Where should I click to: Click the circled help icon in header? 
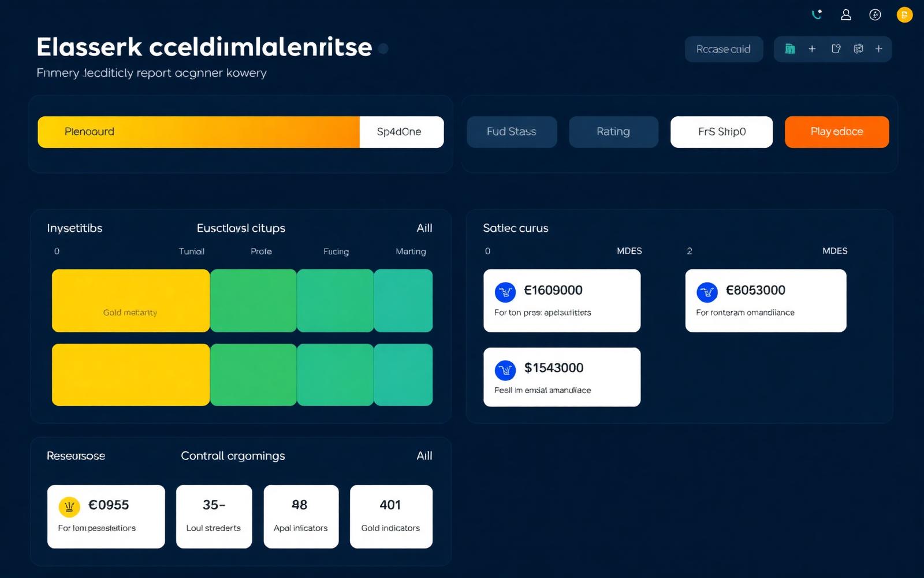click(x=875, y=15)
